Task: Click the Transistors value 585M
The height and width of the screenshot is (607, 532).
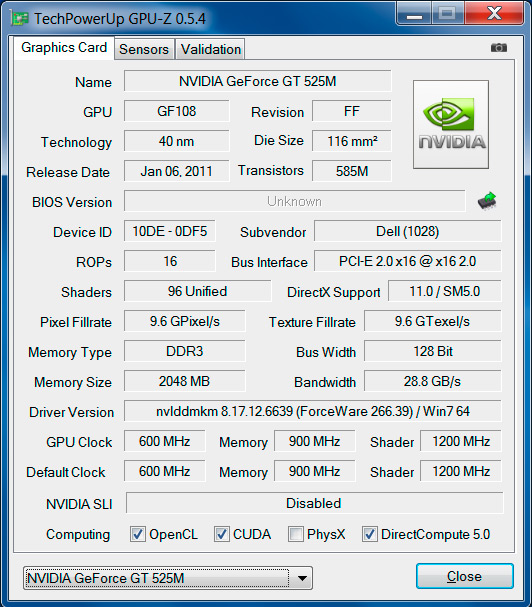Action: [x=352, y=171]
